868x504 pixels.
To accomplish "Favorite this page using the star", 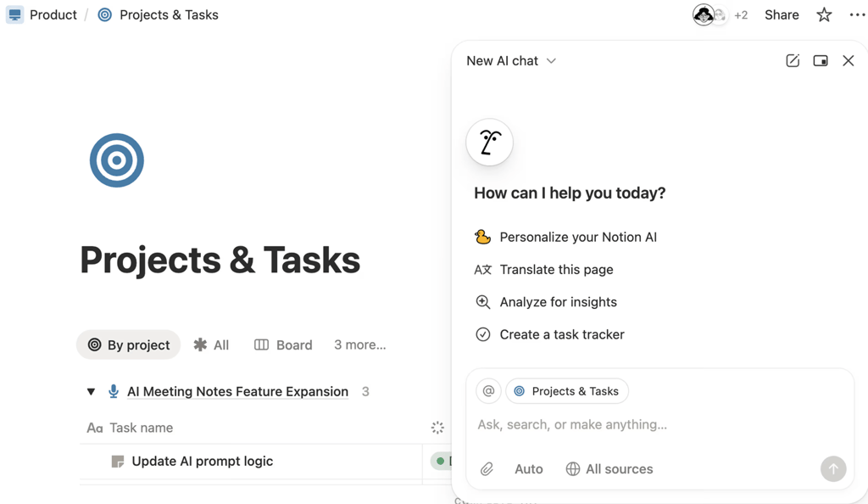I will point(823,14).
